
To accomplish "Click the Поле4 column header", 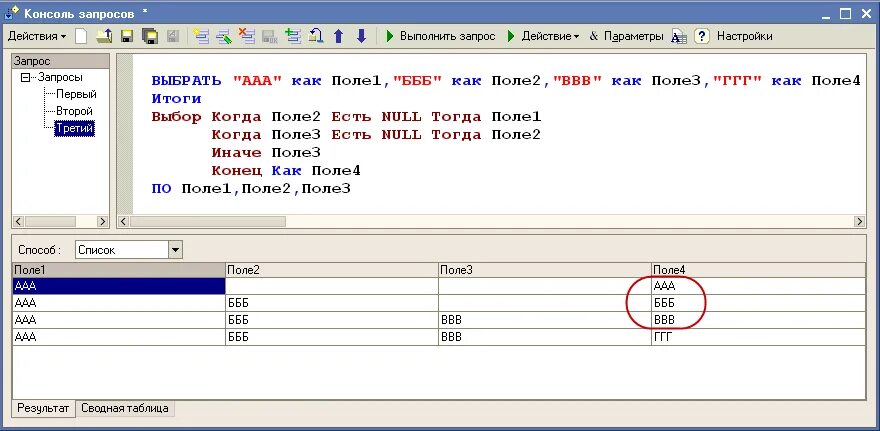I will [758, 270].
